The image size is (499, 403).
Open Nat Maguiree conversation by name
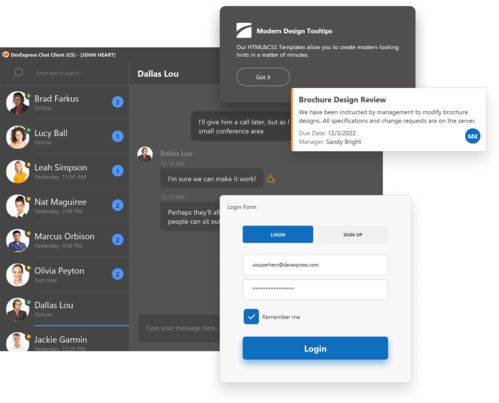tap(60, 202)
